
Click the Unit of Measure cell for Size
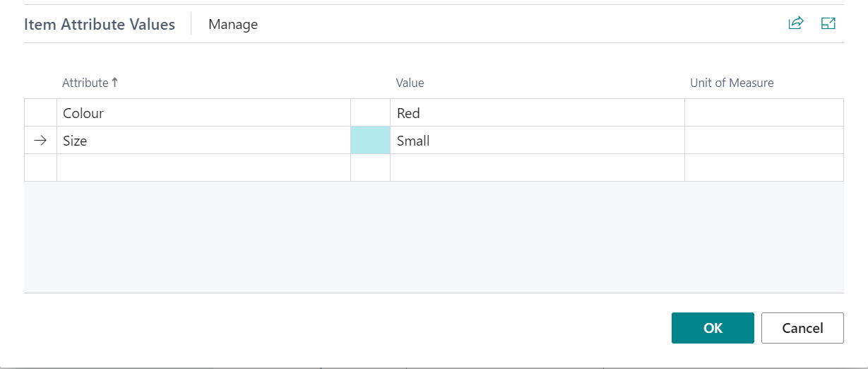tap(763, 141)
